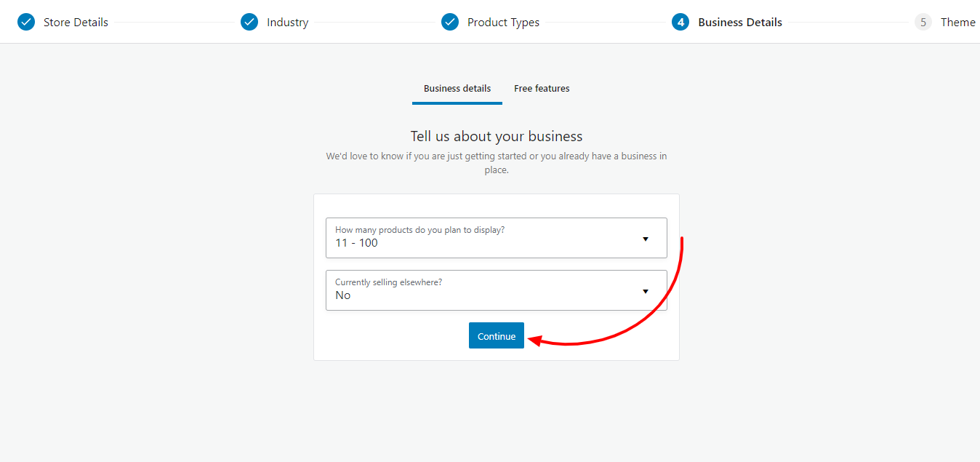Open the Product Types step
Screen dimensions: 980x462
(504, 22)
